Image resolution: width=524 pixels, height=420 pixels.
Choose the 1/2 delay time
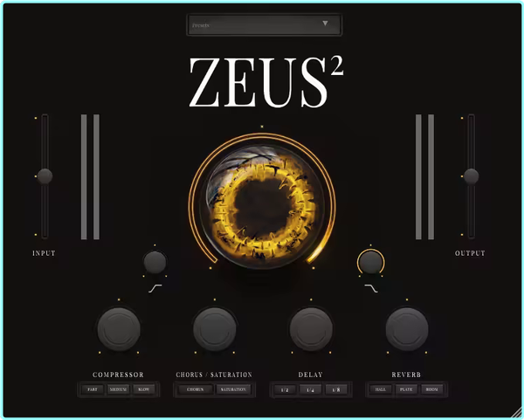(285, 389)
